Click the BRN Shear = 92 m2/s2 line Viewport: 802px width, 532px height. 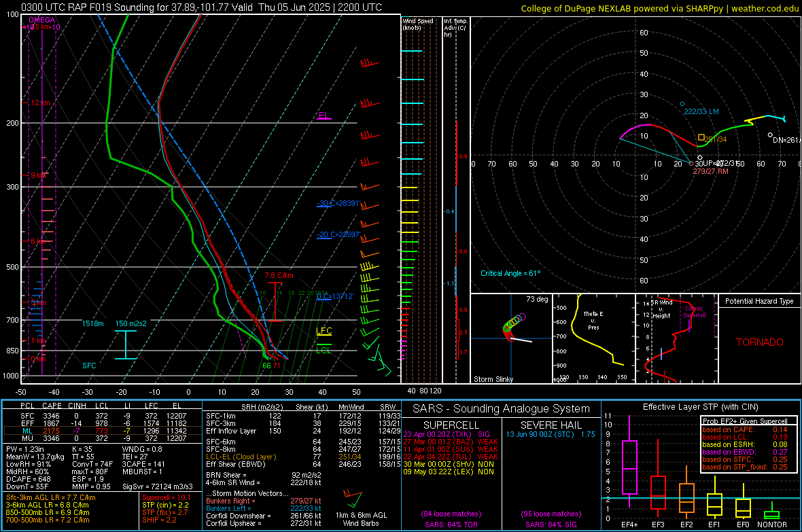tap(264, 475)
